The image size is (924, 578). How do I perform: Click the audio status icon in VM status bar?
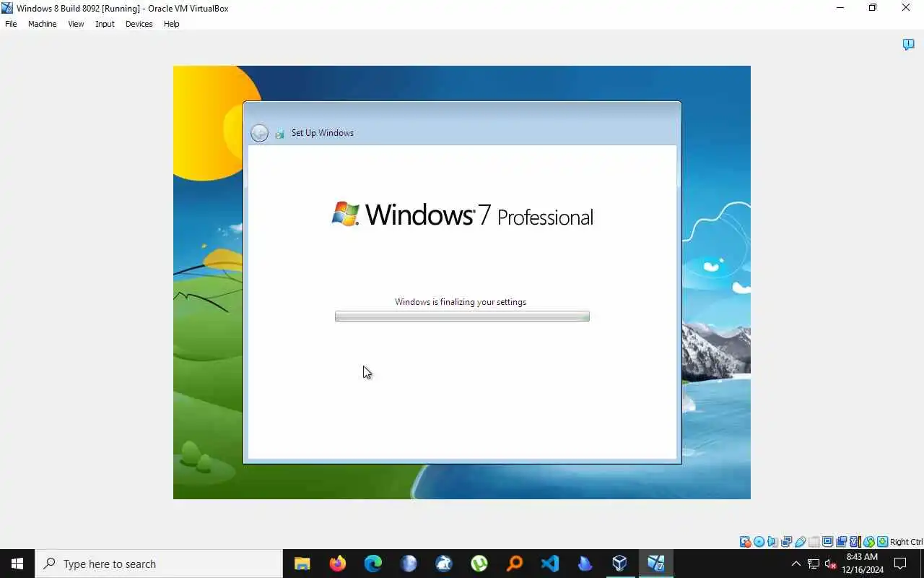pyautogui.click(x=772, y=542)
